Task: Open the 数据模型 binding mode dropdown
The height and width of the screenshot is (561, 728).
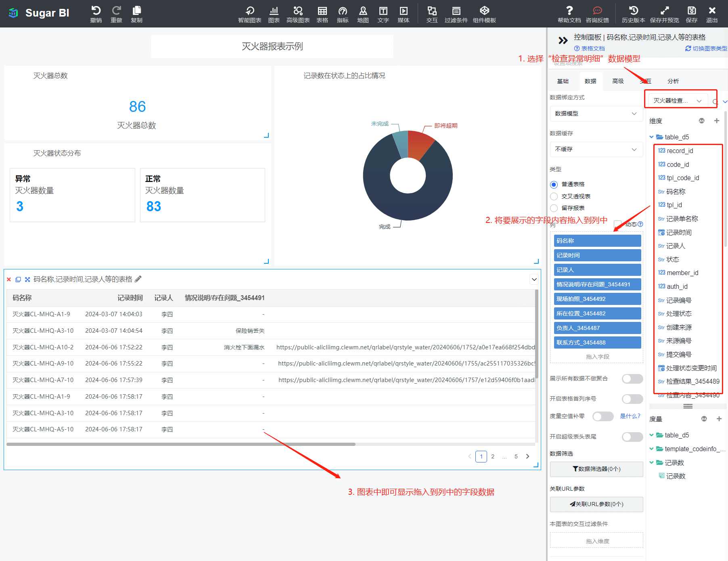Action: 596,114
